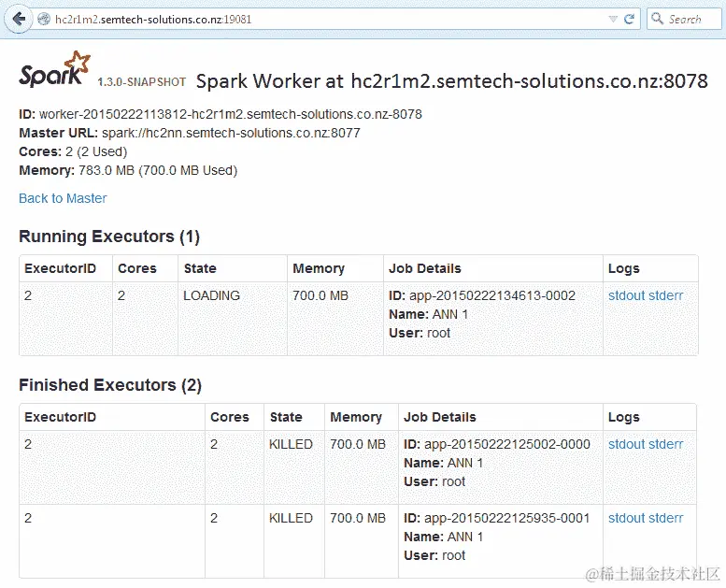Select the app-20150222125935-0001 ID text
This screenshot has height=588, width=726.
pyautogui.click(x=507, y=518)
